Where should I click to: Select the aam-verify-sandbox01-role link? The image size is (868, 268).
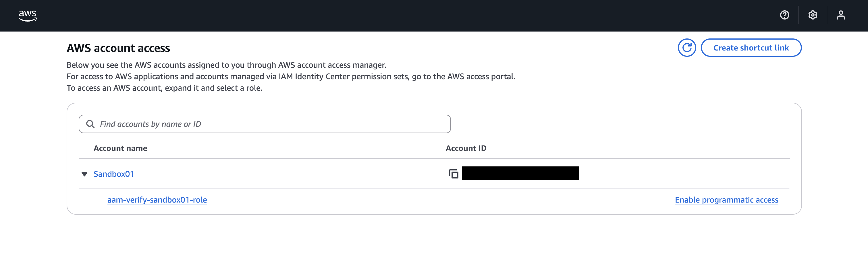[157, 200]
